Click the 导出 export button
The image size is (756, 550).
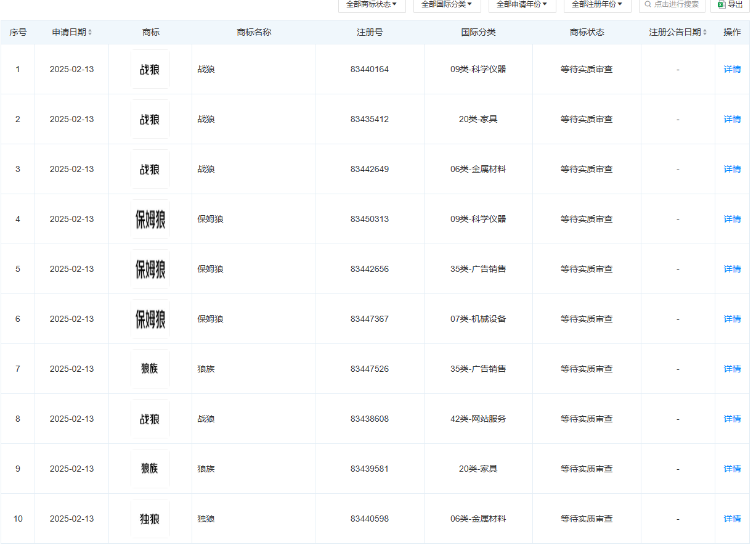click(x=730, y=4)
